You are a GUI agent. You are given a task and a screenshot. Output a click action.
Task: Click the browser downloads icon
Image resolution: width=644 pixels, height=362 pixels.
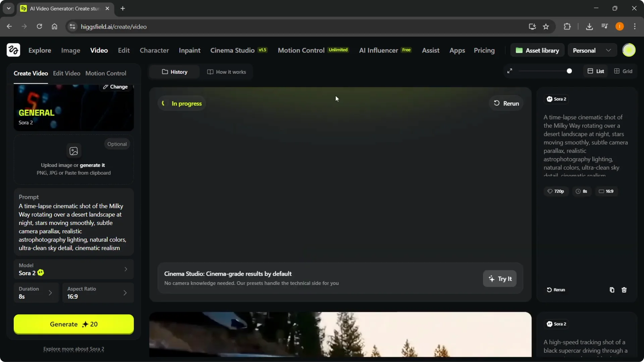[590, 26]
